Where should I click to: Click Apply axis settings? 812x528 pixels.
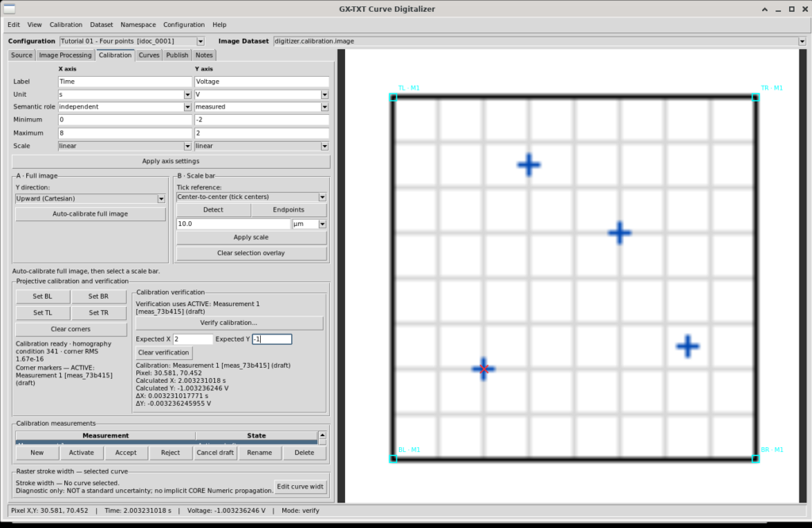point(171,162)
